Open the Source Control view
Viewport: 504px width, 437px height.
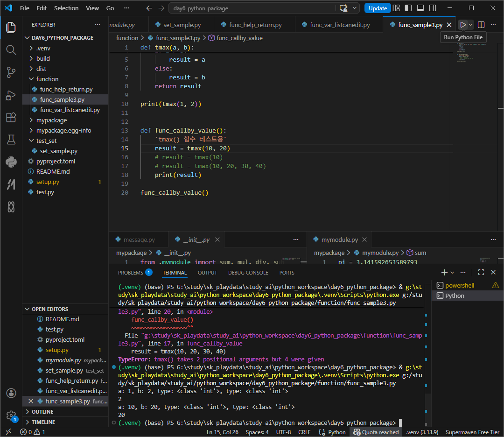tap(11, 72)
